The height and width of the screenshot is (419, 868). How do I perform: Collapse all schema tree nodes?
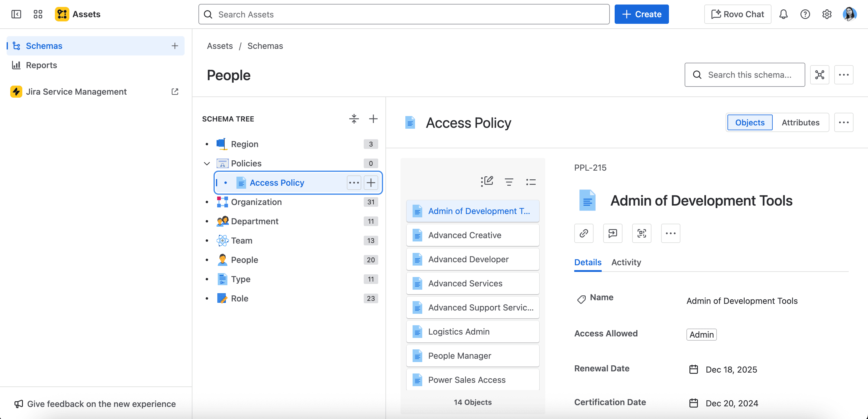coord(354,119)
